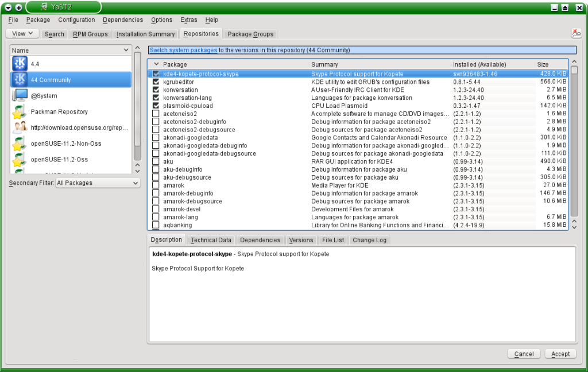The width and height of the screenshot is (588, 372).
Task: Open the Dependencies menu
Action: pyautogui.click(x=123, y=20)
